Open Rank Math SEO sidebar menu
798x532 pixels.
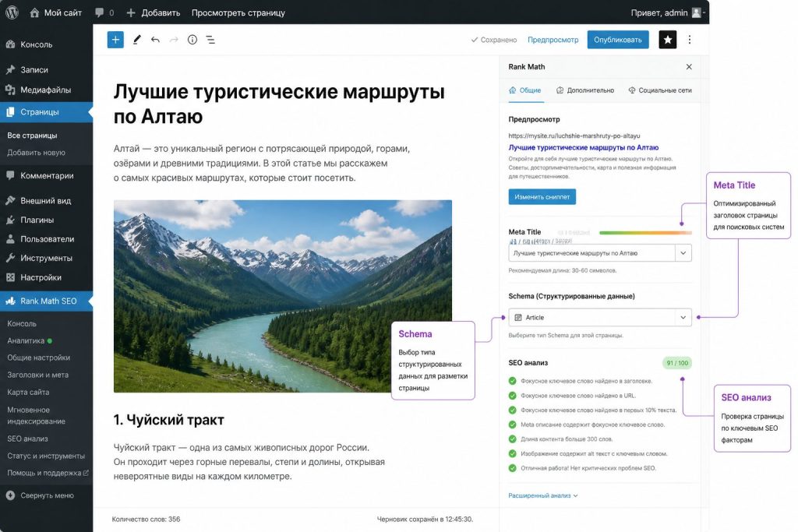pos(46,301)
